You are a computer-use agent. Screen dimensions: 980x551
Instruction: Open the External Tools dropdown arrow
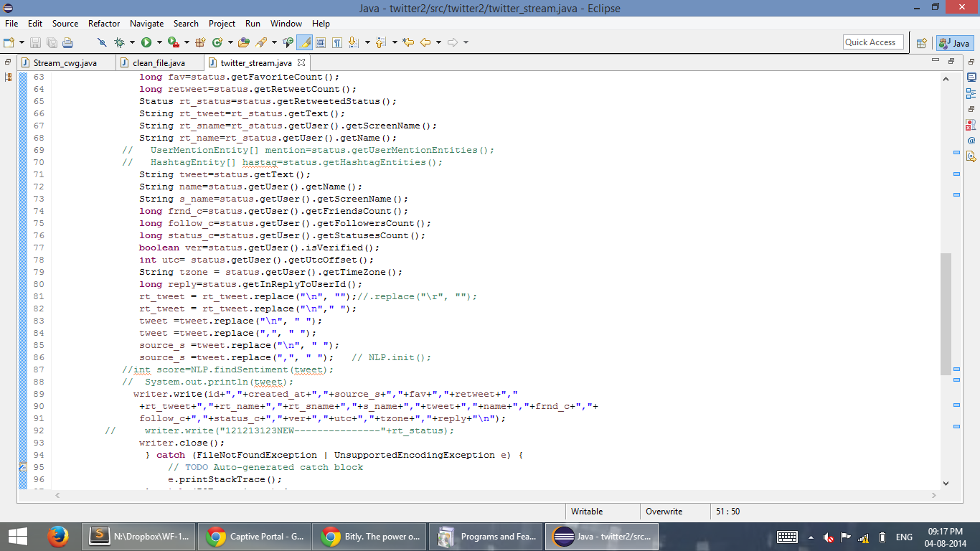(x=186, y=42)
